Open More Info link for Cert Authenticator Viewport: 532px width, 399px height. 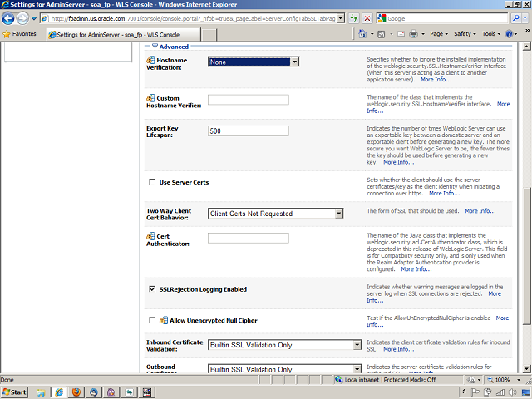click(x=416, y=269)
